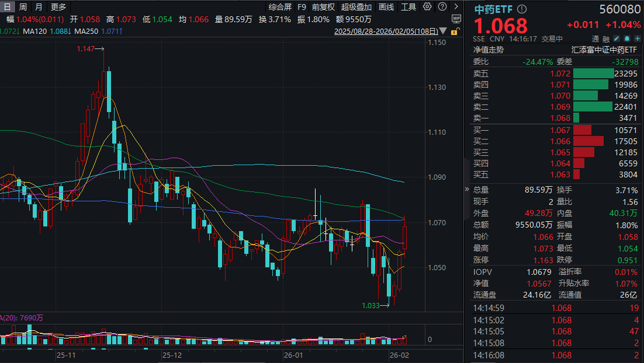644x363 pixels.
Task: Toggle the 通 market access indicator
Action: tap(595, 39)
